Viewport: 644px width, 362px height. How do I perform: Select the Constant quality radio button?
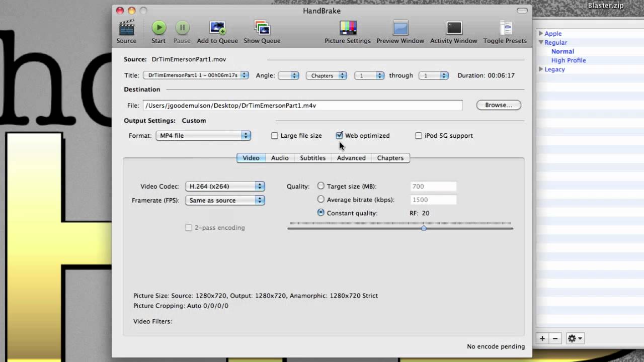[x=321, y=213]
